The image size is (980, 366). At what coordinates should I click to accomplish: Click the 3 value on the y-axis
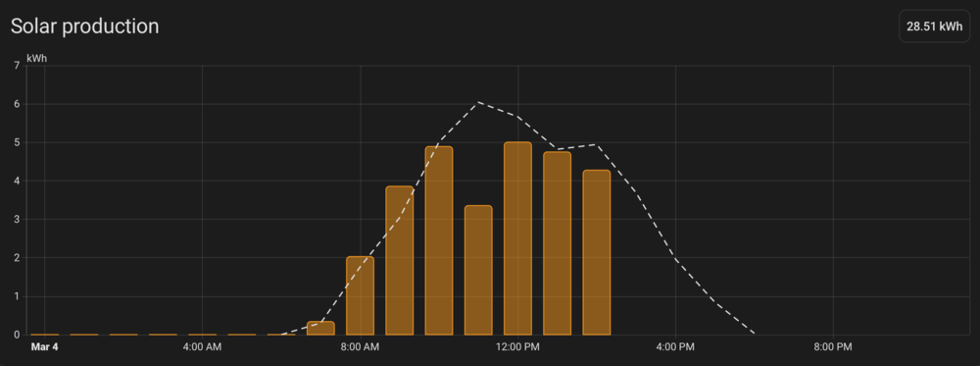(x=17, y=220)
